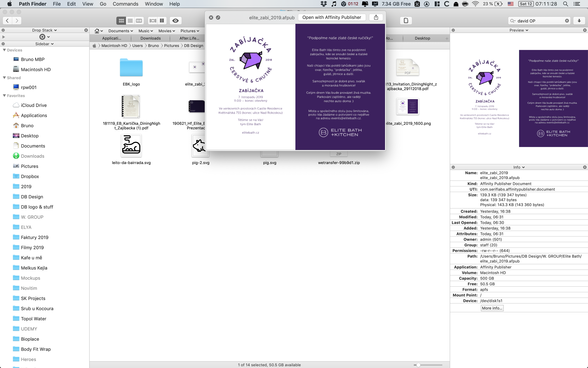
Task: Open Info panel gear settings
Action: click(453, 167)
